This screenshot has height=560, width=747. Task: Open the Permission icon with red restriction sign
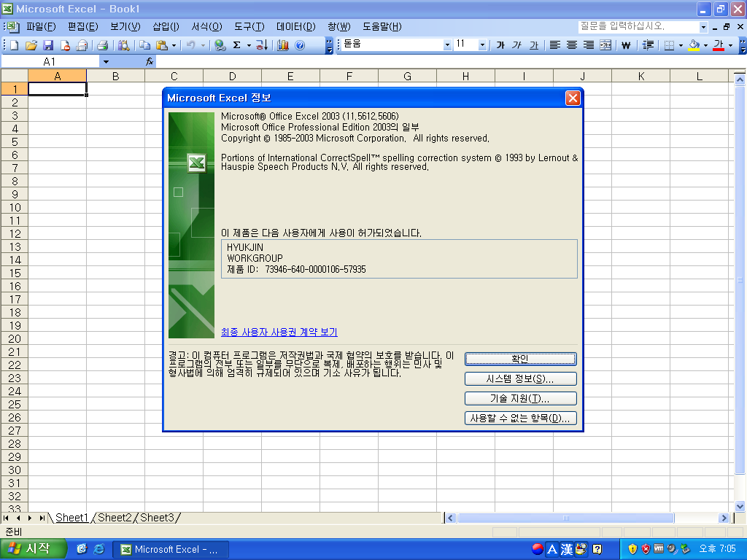(x=65, y=45)
